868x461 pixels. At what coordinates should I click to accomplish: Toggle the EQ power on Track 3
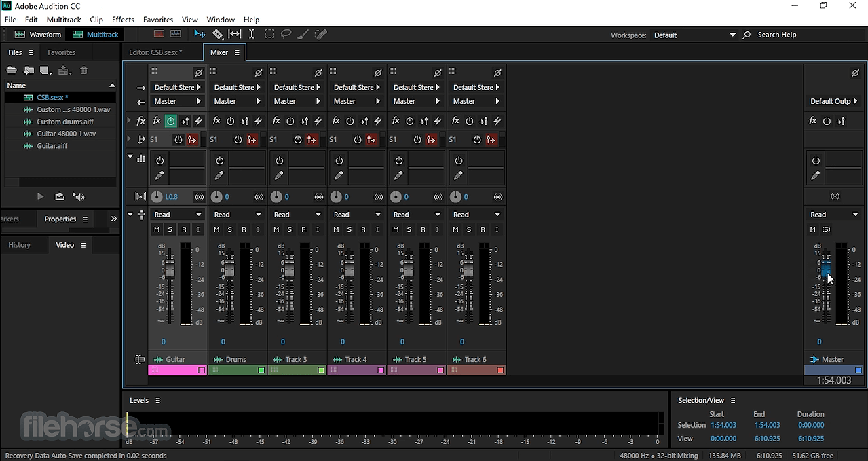[280, 160]
